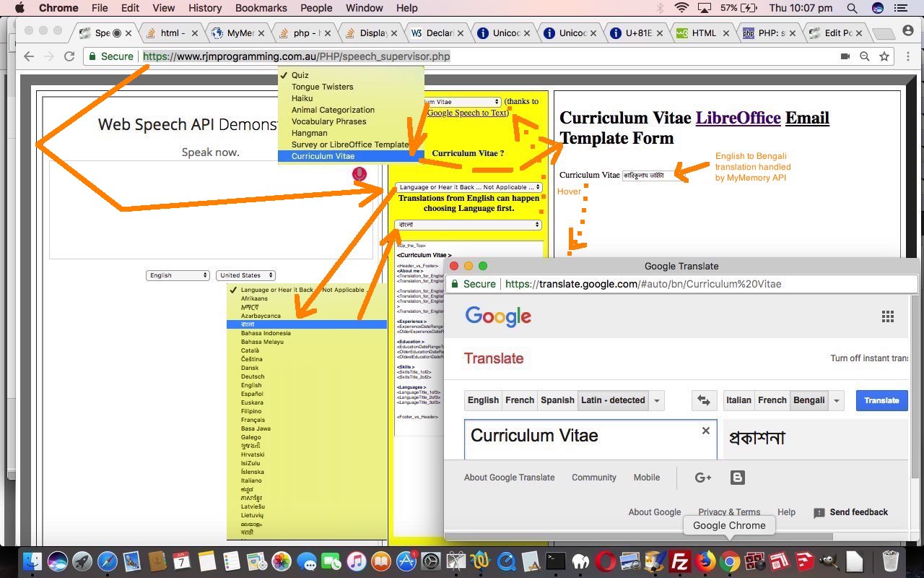
Task: Select Italian as target language
Action: [738, 400]
